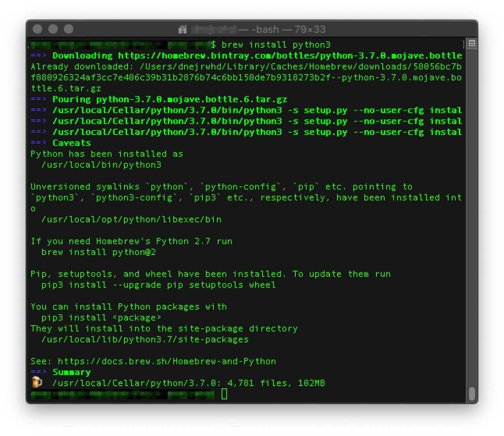This screenshot has height=436, width=504.
Task: Click the 'Unversioned symlinks' line
Action: [222, 187]
